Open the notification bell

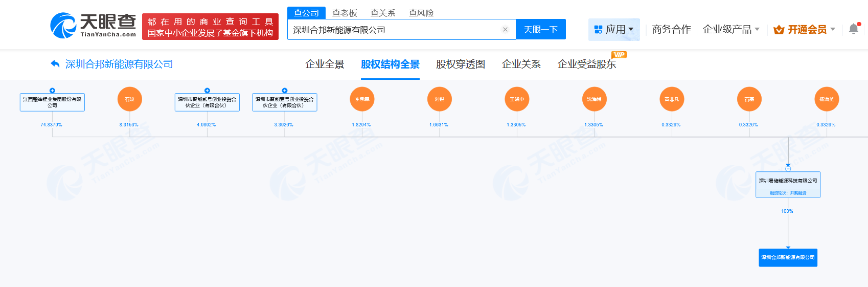(x=853, y=29)
